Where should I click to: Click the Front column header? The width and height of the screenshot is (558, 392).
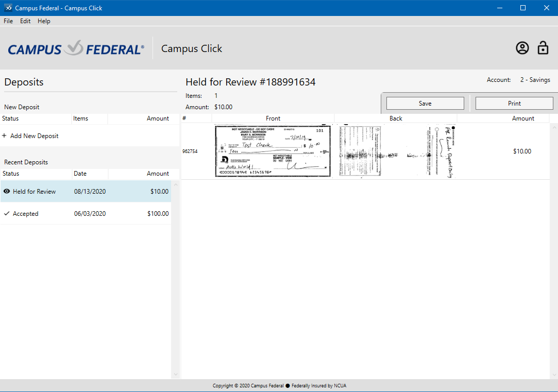(x=273, y=118)
